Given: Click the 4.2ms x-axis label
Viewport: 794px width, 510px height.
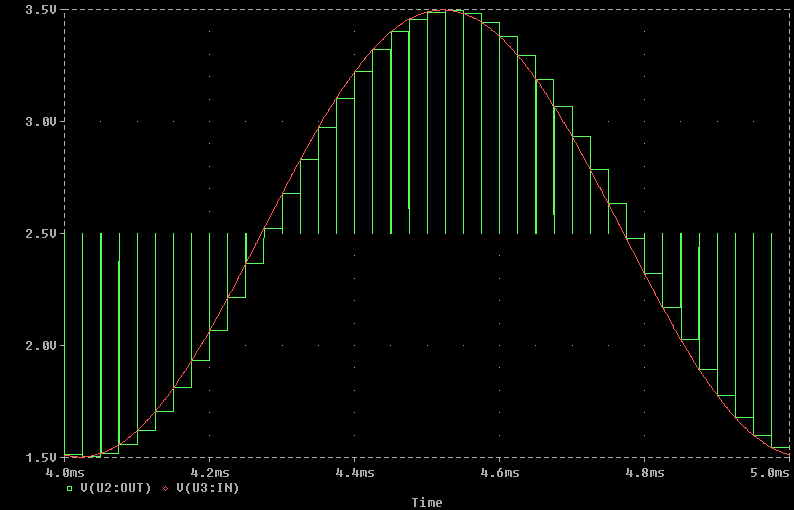Looking at the screenshot, I should (x=210, y=473).
